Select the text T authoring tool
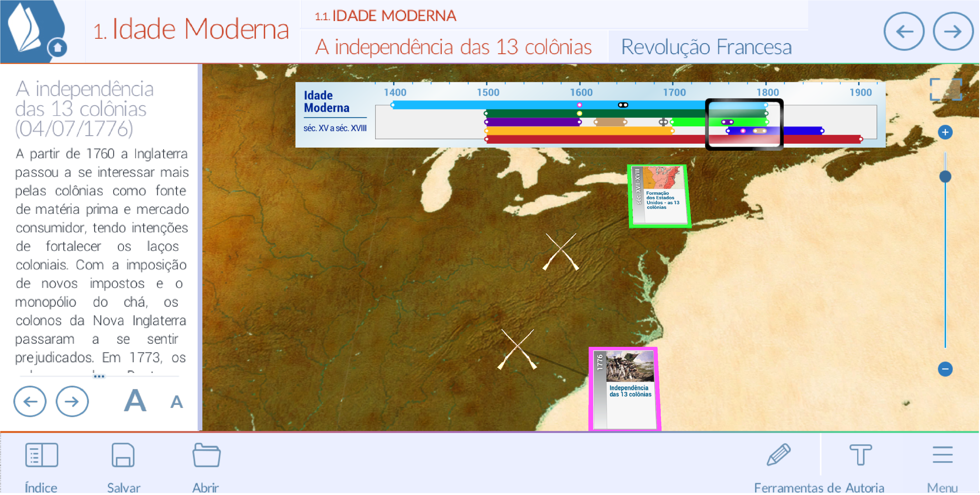This screenshot has height=495, width=980. click(861, 455)
